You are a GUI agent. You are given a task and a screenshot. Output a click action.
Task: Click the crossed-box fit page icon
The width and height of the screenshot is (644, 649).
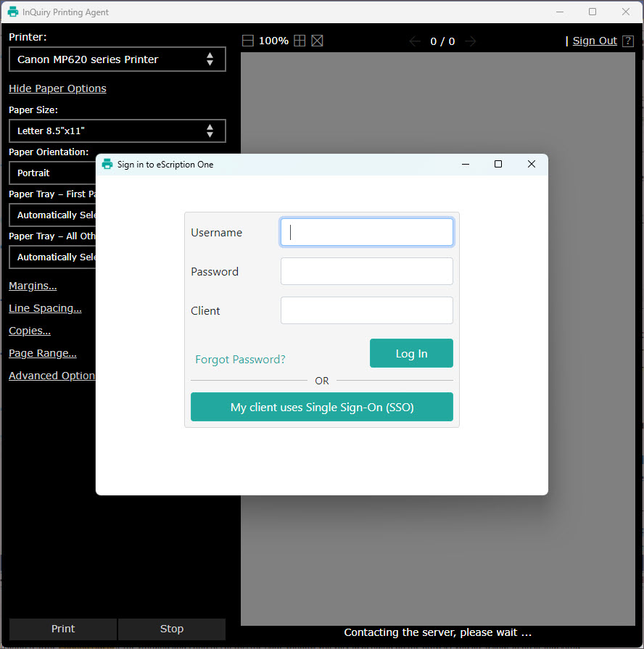point(317,41)
